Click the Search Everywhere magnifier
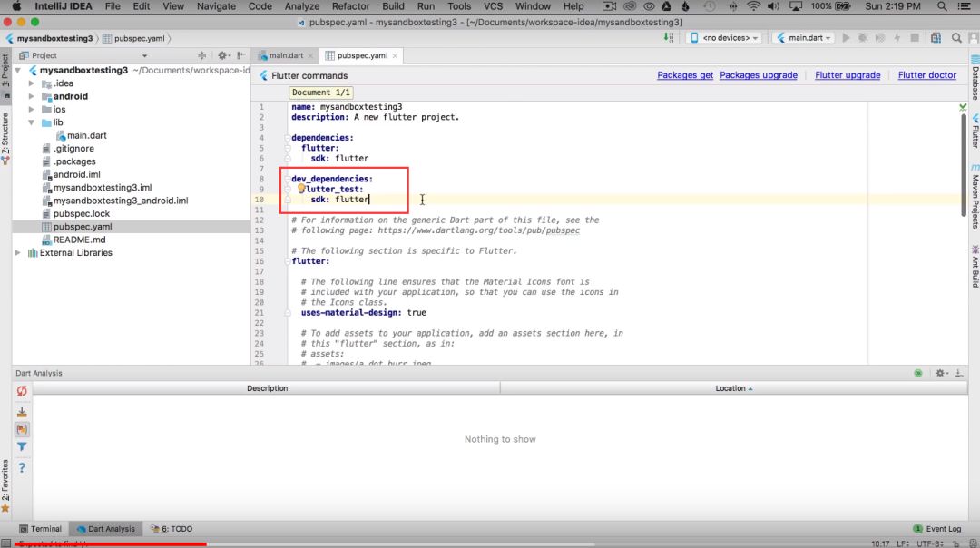This screenshot has width=980, height=548. coord(956,38)
